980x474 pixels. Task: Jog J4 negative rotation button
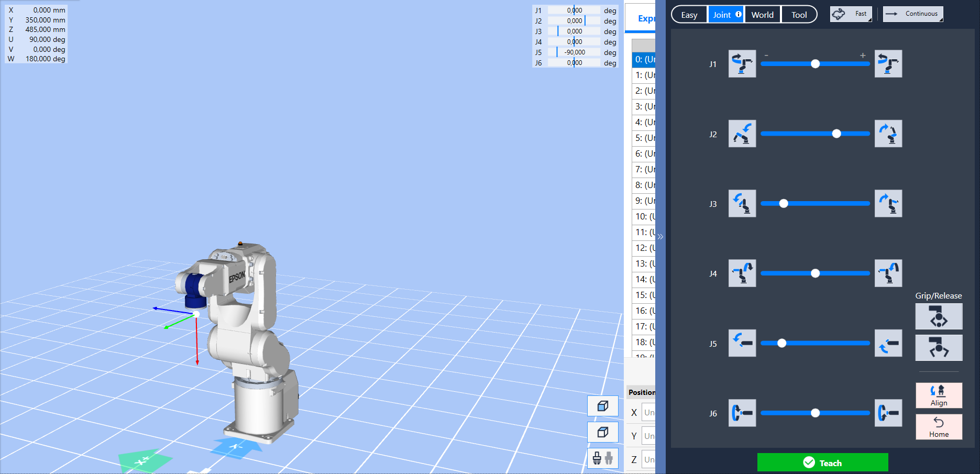[742, 273]
